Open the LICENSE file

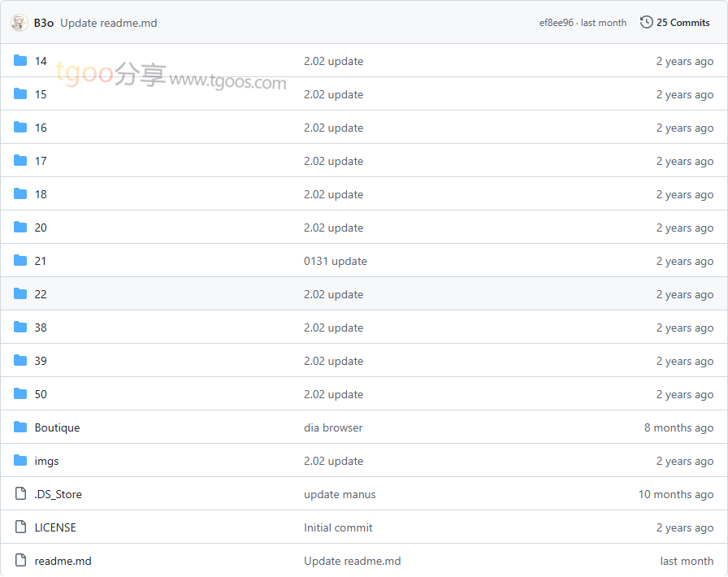[55, 527]
